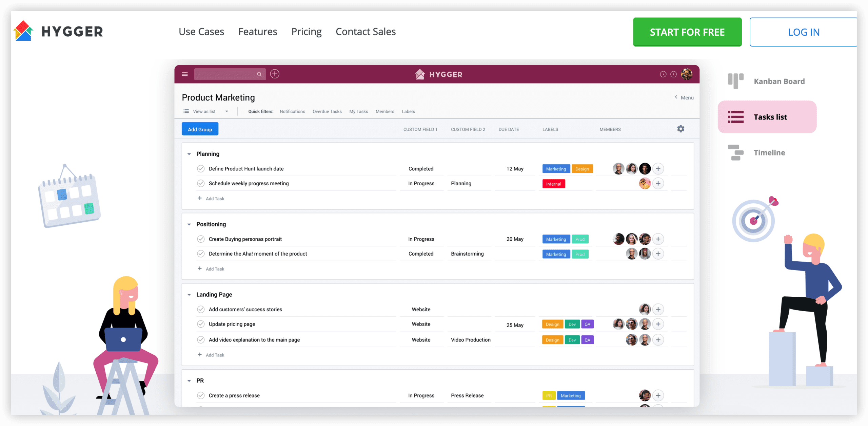Check off Create Buying personas portrait
The image size is (868, 426).
tap(201, 239)
